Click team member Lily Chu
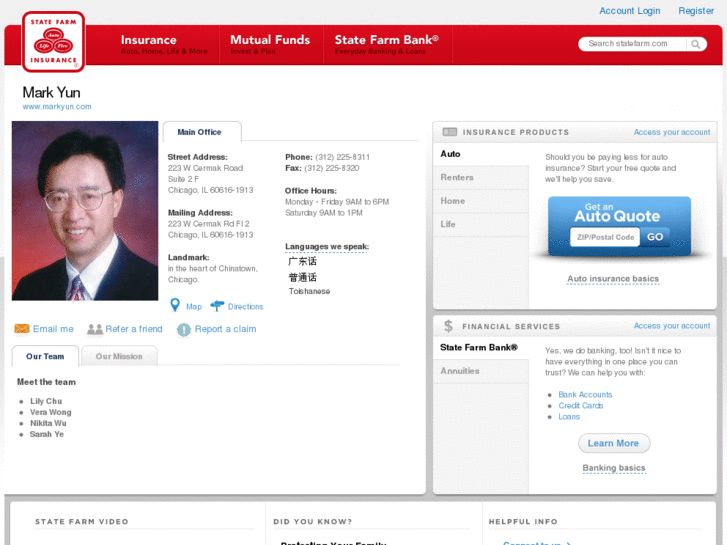727x545 pixels. pos(46,401)
